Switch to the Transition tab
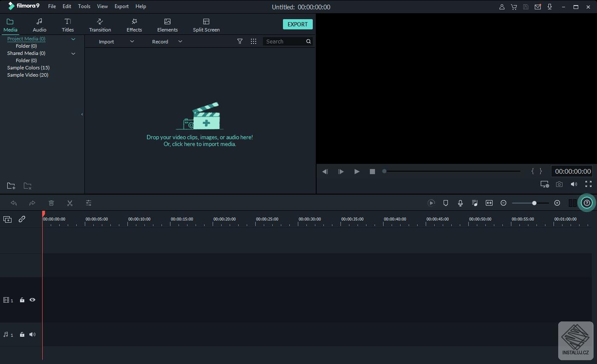597x364 pixels. pos(100,25)
